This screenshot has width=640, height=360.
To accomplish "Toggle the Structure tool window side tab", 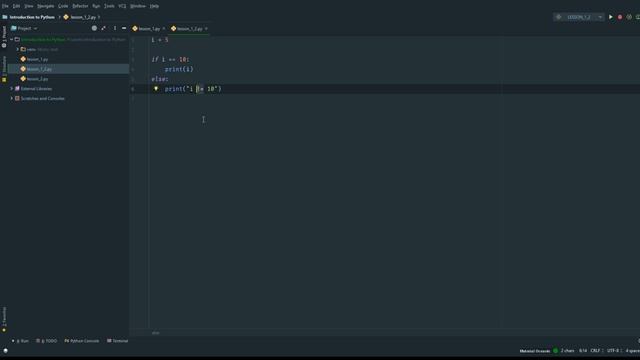I will pos(4,68).
